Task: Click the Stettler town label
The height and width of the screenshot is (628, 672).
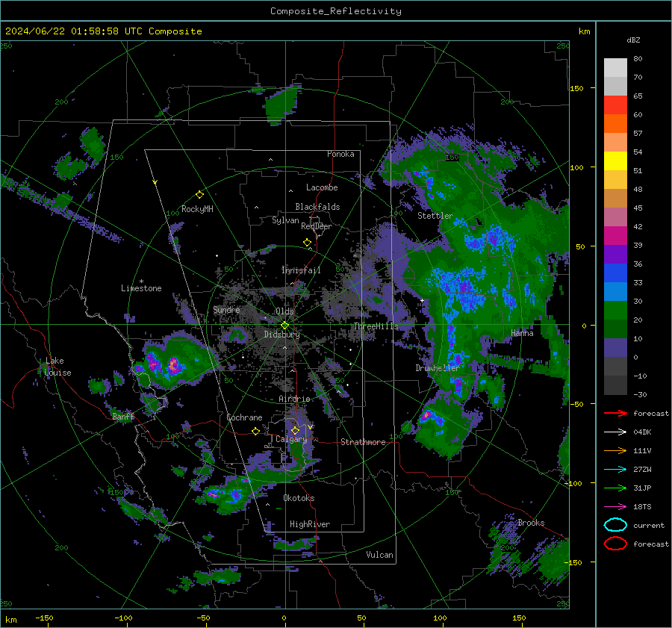Action: 435,216
